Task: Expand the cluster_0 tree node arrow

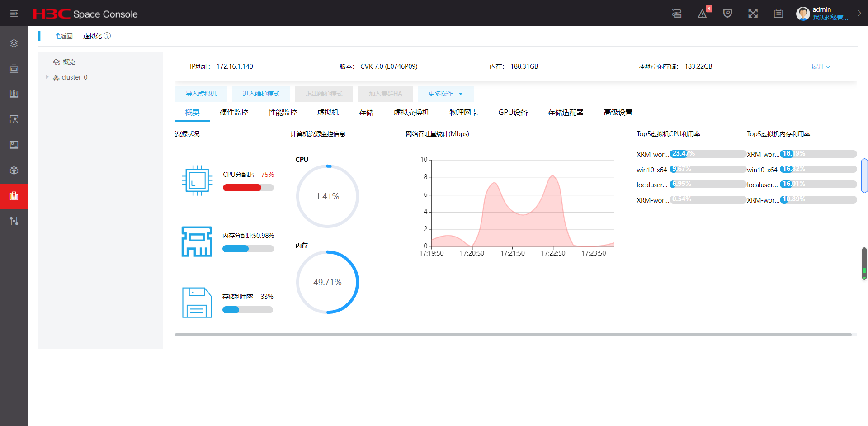Action: (x=47, y=77)
